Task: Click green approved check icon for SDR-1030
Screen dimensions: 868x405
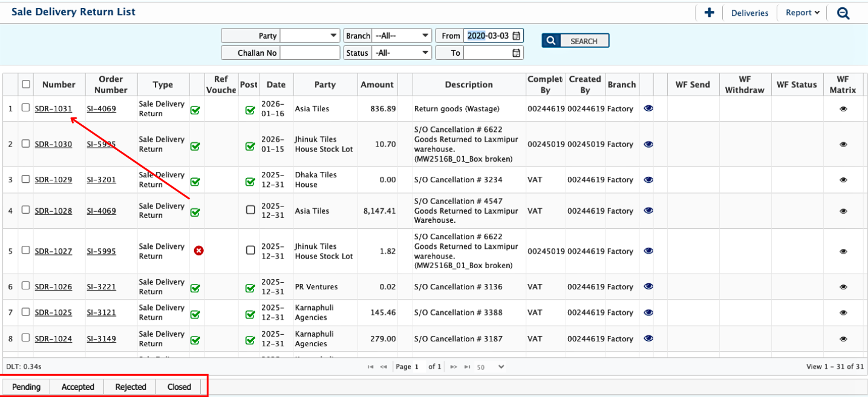Action: (x=195, y=146)
